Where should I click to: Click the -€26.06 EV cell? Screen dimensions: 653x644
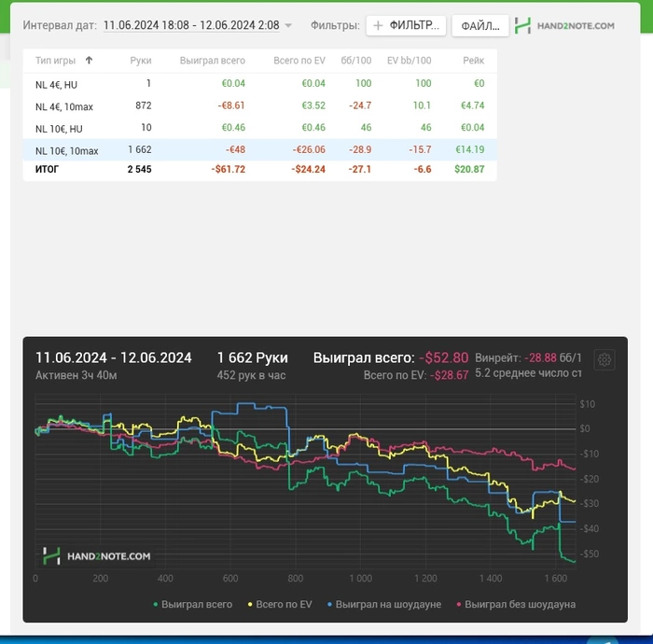(309, 150)
